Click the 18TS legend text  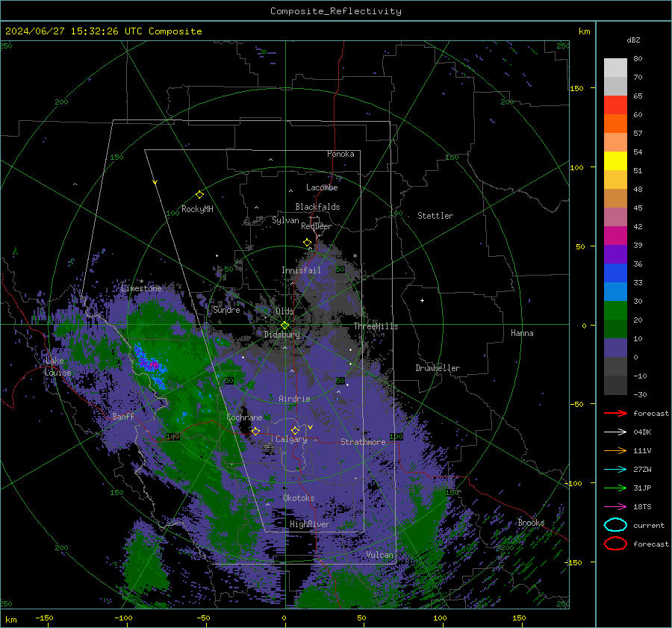tap(642, 507)
